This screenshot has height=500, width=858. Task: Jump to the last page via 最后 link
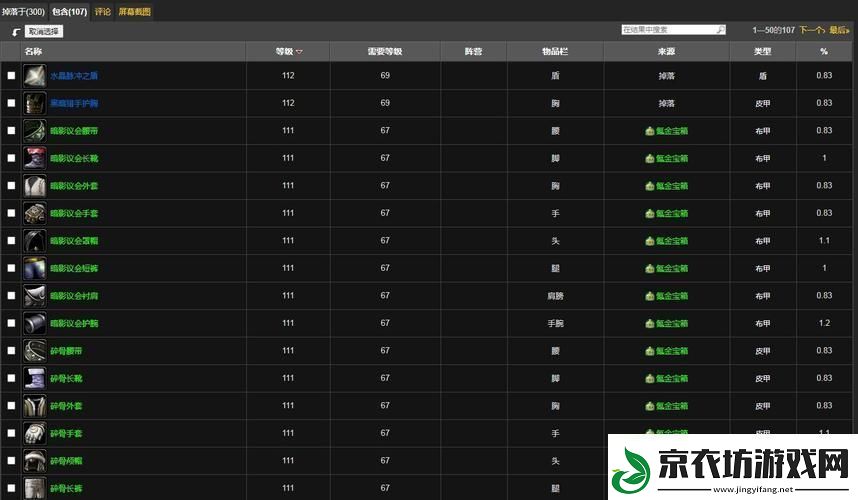click(x=839, y=30)
